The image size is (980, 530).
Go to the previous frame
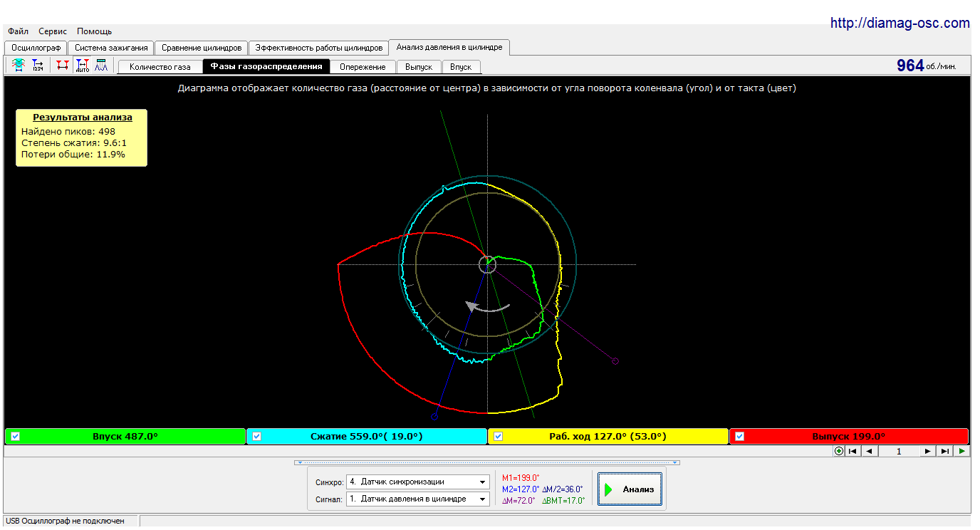tap(870, 451)
